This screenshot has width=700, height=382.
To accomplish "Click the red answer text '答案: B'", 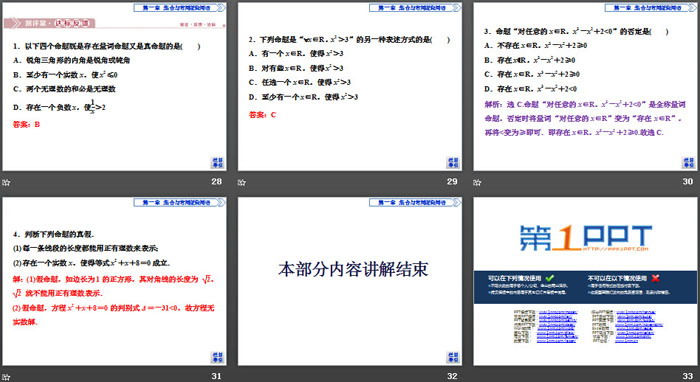I will point(26,125).
